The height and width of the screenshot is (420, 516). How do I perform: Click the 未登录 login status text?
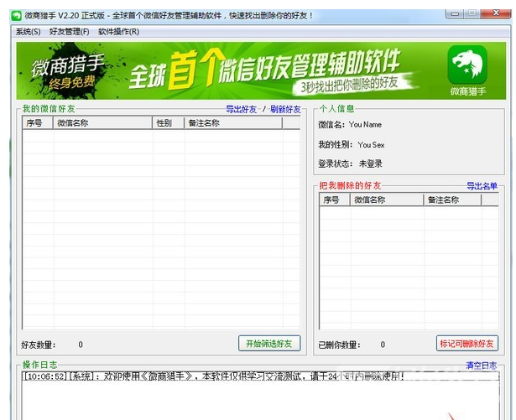(x=371, y=163)
